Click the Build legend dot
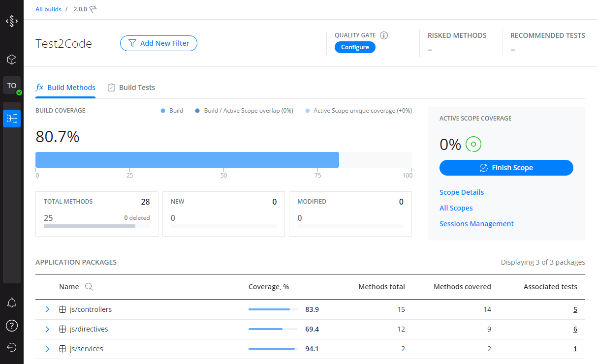Viewport: 597px width, 364px height. [163, 111]
